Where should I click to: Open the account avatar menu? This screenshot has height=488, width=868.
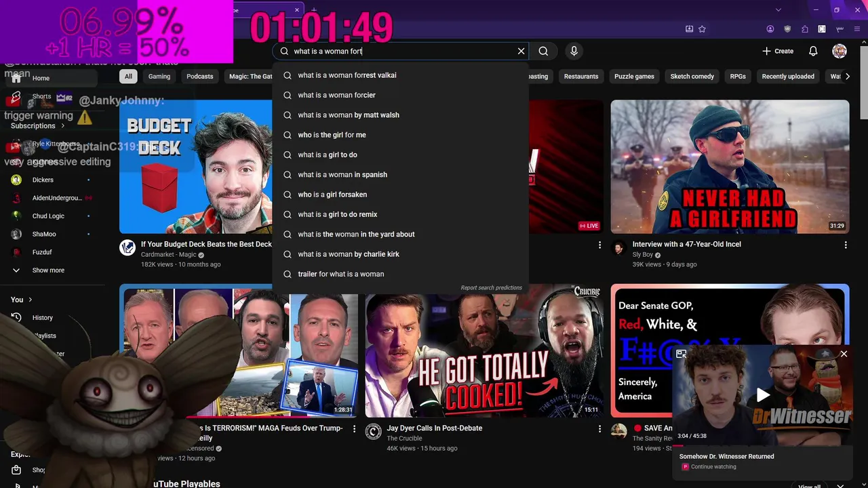[x=840, y=51]
